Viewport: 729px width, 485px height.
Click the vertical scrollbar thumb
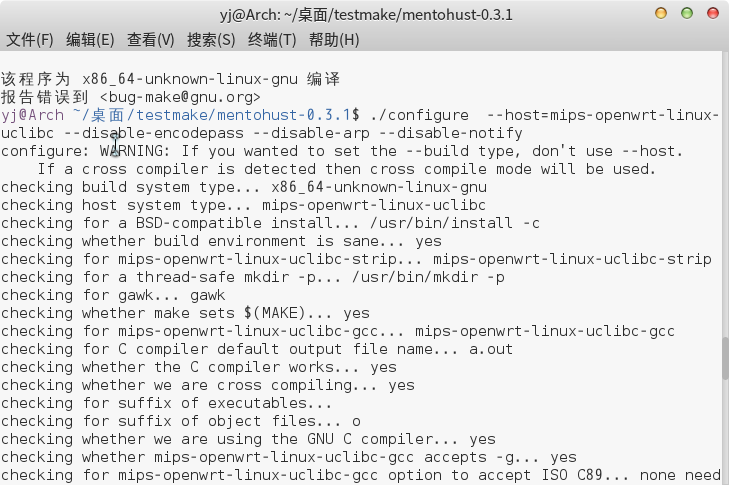(725, 358)
